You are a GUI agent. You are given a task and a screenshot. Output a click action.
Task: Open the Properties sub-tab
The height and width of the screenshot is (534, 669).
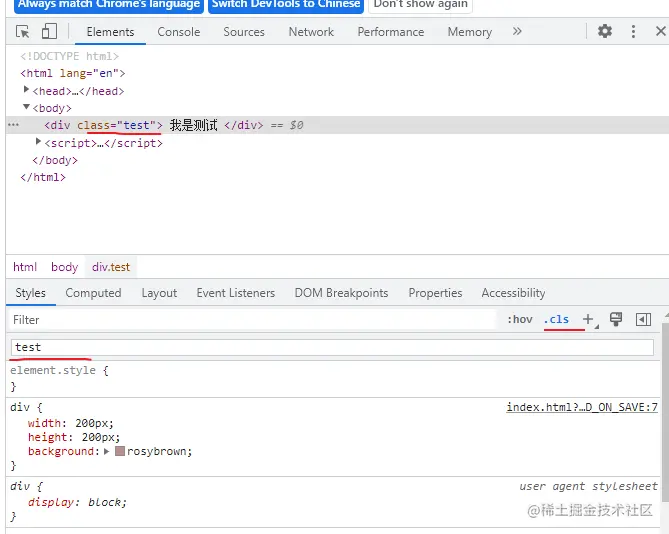pyautogui.click(x=435, y=293)
